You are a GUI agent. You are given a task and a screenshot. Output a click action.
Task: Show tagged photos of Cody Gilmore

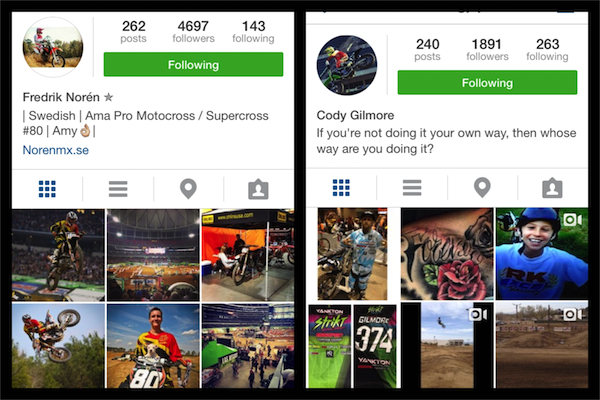tap(552, 188)
